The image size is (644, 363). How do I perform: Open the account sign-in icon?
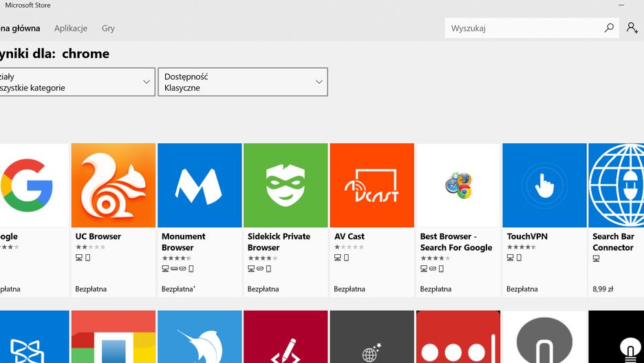(x=632, y=28)
